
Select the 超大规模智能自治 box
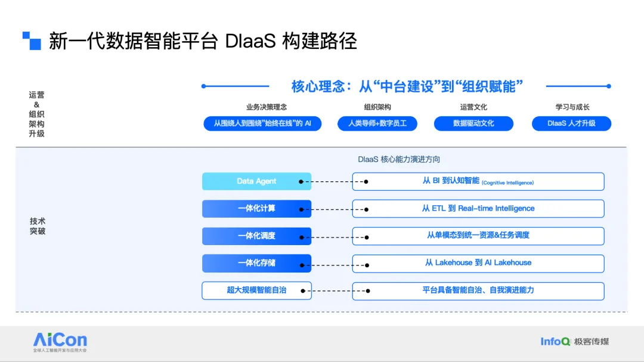[256, 290]
